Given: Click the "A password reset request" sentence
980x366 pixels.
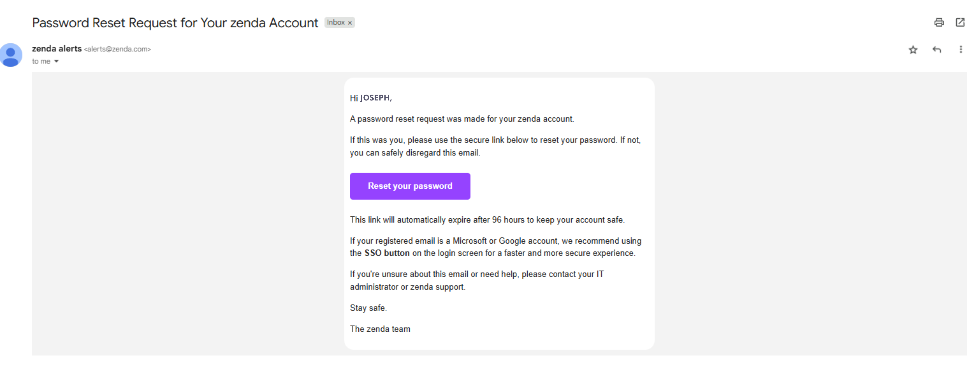Looking at the screenshot, I should click(x=461, y=119).
